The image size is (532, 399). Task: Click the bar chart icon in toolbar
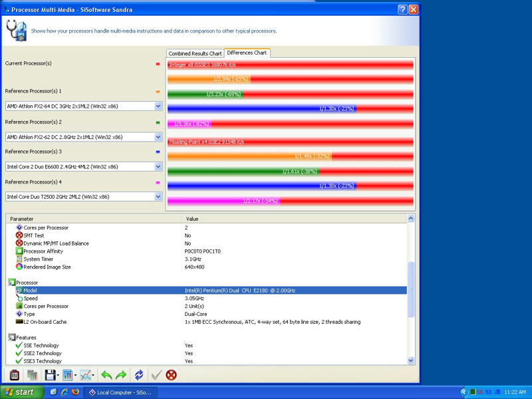[x=68, y=375]
